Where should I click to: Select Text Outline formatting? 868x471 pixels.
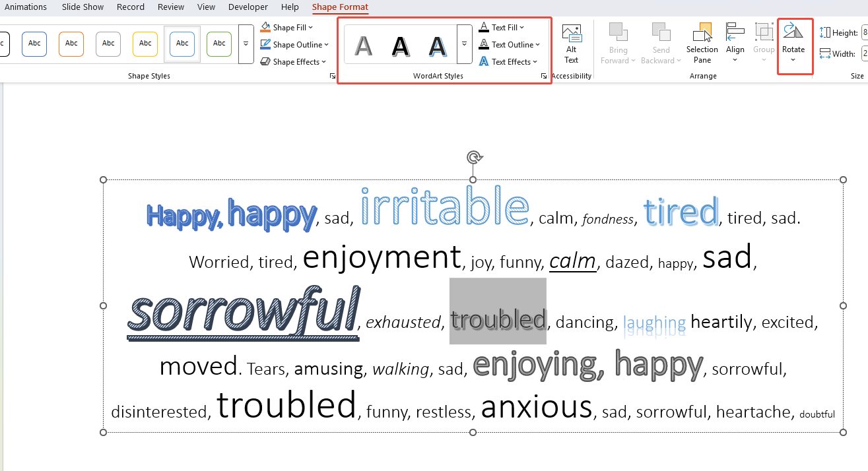[510, 44]
